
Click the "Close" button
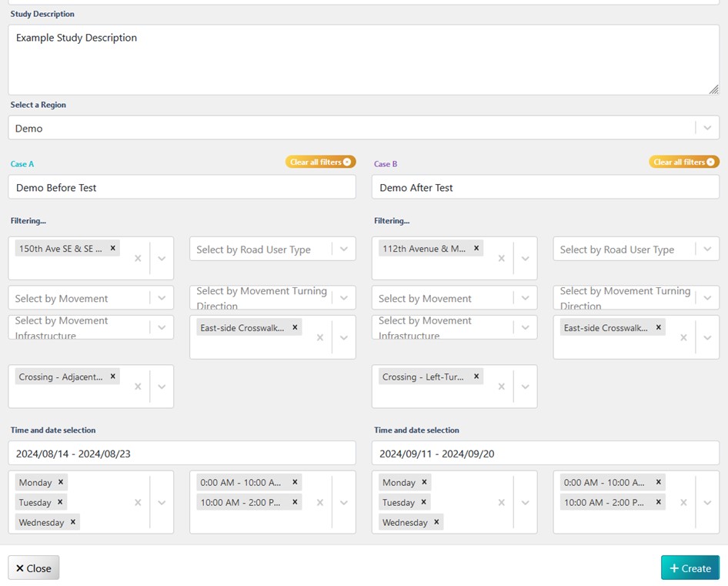click(x=33, y=568)
